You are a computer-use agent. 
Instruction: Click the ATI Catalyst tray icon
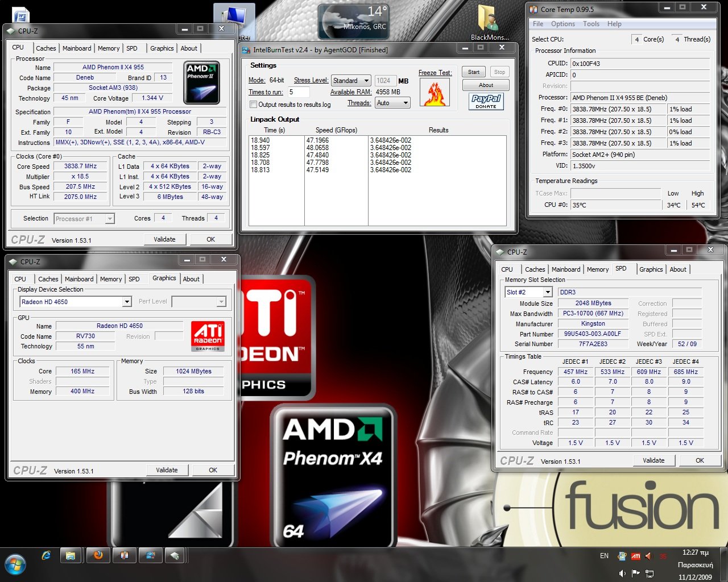pyautogui.click(x=635, y=556)
